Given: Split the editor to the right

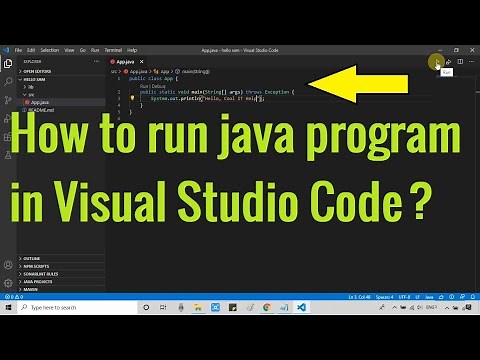Looking at the screenshot, I should tap(460, 62).
